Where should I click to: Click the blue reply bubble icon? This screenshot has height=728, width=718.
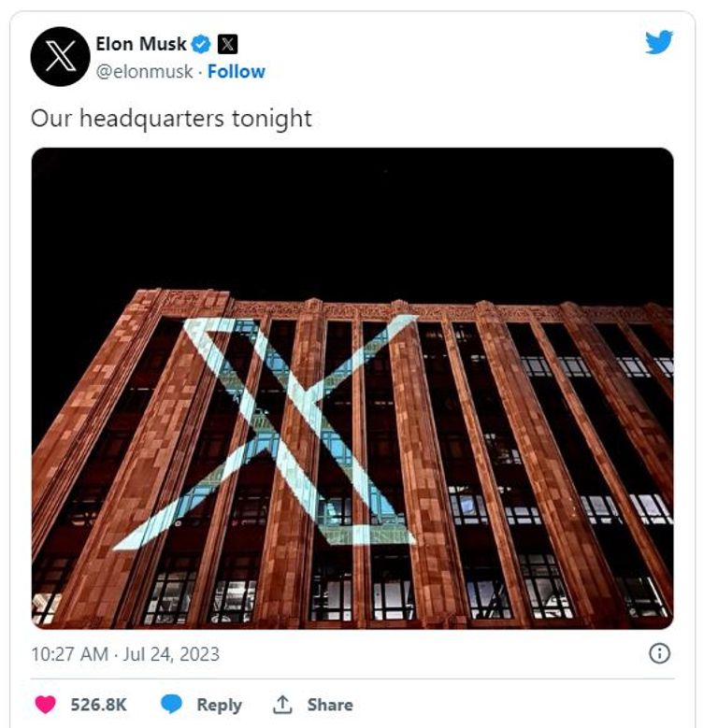coord(171,705)
